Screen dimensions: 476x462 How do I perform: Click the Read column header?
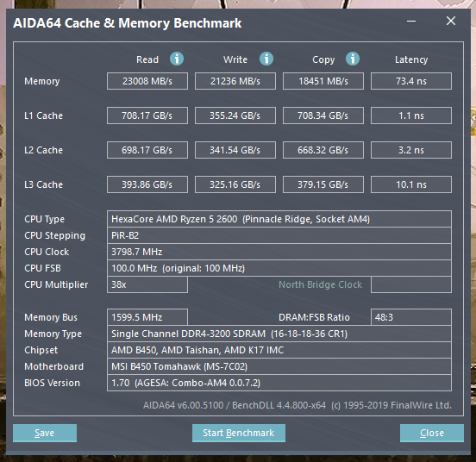point(147,59)
